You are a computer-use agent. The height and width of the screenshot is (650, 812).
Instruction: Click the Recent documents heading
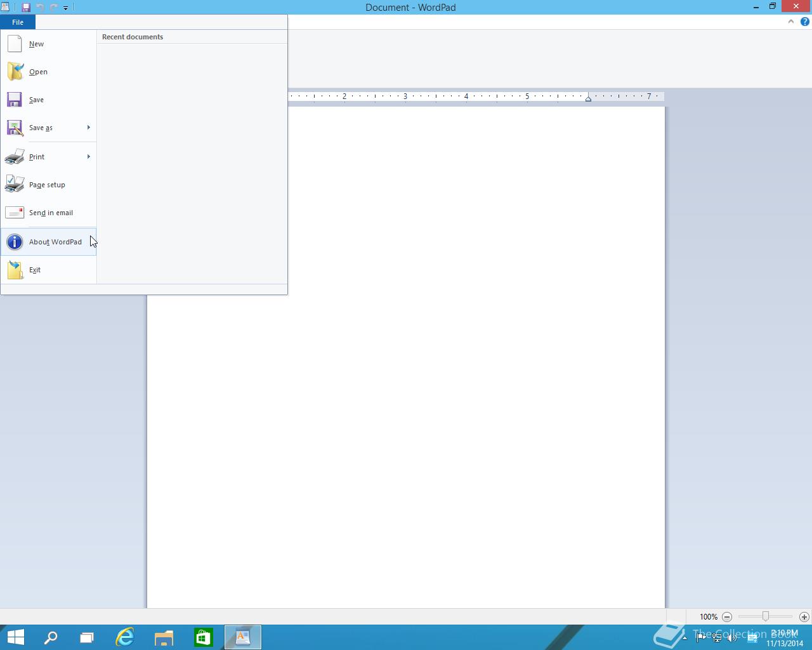click(133, 37)
